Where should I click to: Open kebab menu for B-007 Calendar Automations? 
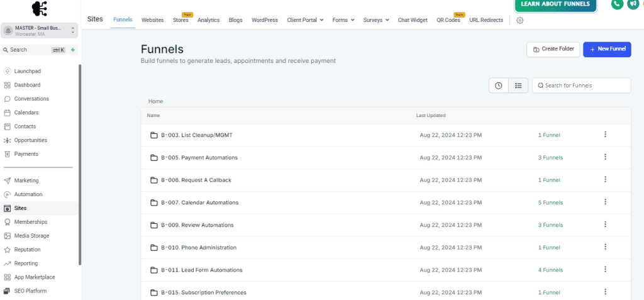click(605, 202)
